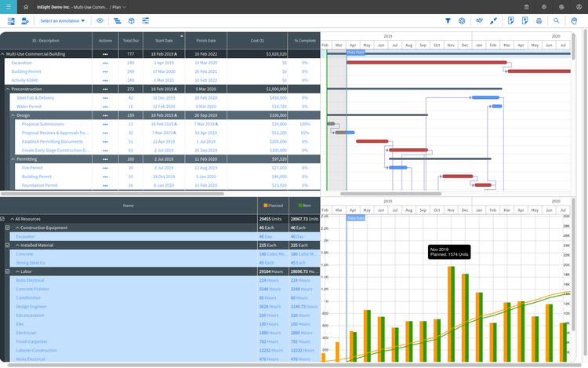Viewport: 588px width, 368px height.
Task: Click the orange Planned legend swatch
Action: (266, 206)
